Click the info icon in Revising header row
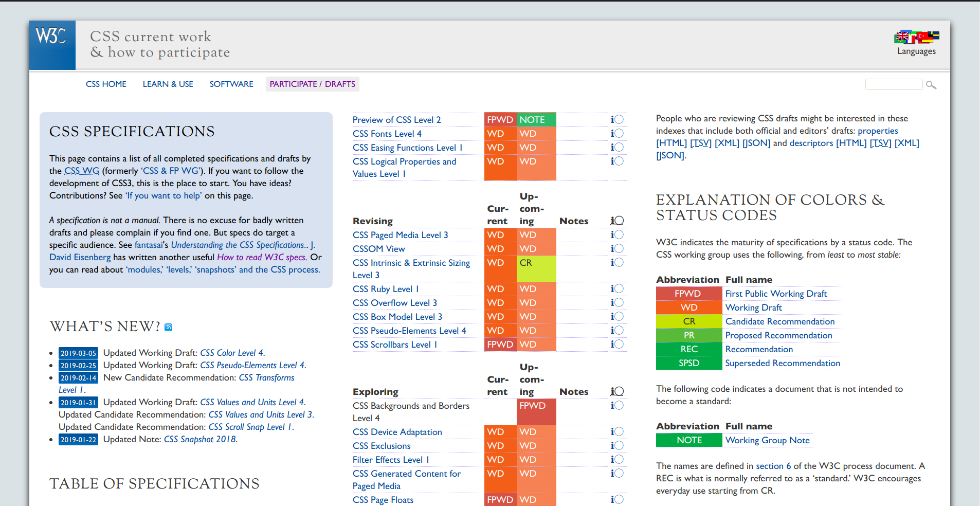This screenshot has width=980, height=506. (617, 221)
